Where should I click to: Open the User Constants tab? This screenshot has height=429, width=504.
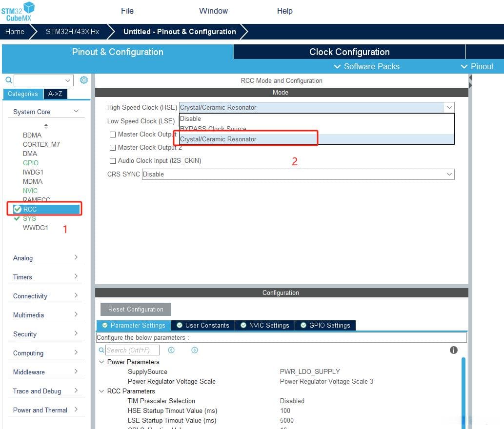tap(203, 325)
